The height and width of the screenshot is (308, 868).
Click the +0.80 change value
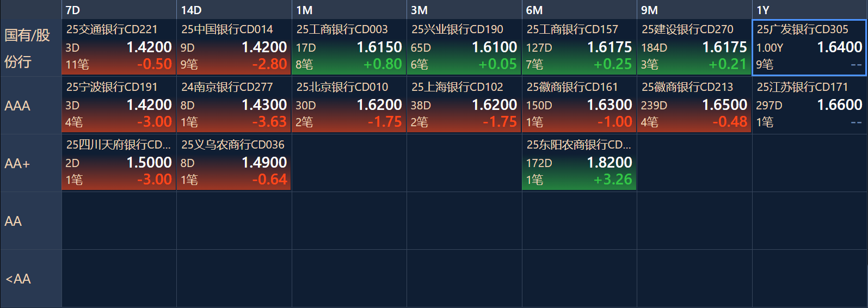383,64
